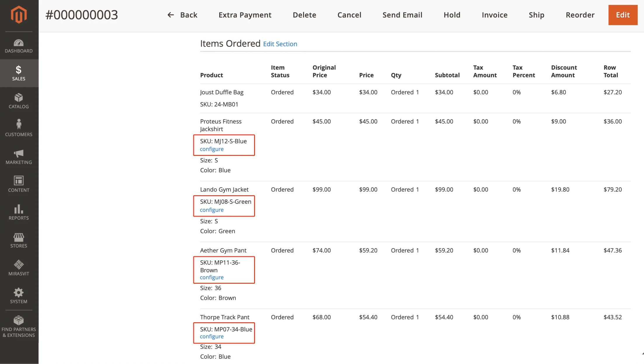The height and width of the screenshot is (364, 644).
Task: Click the Edit button for the order
Action: click(x=623, y=15)
